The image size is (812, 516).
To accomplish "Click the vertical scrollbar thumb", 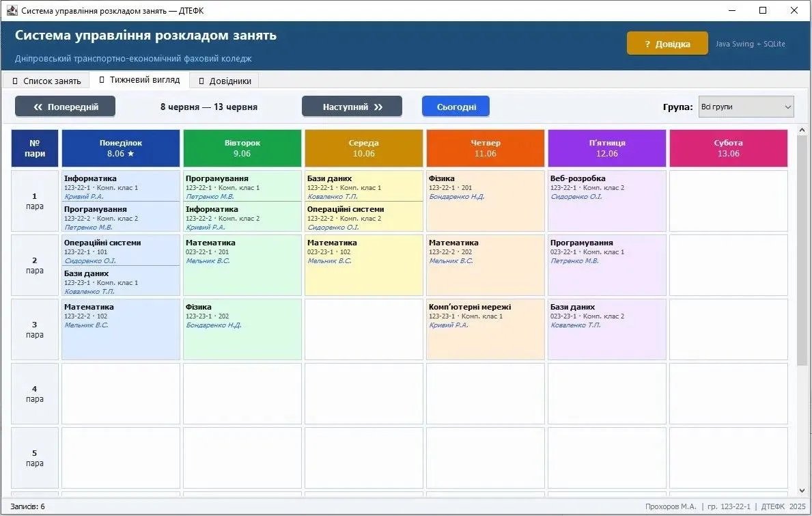I will (802, 250).
